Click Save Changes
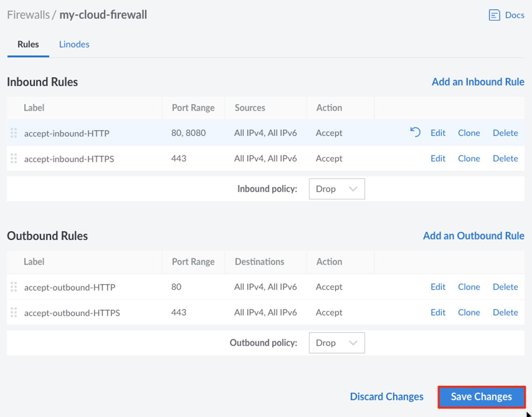 481,396
